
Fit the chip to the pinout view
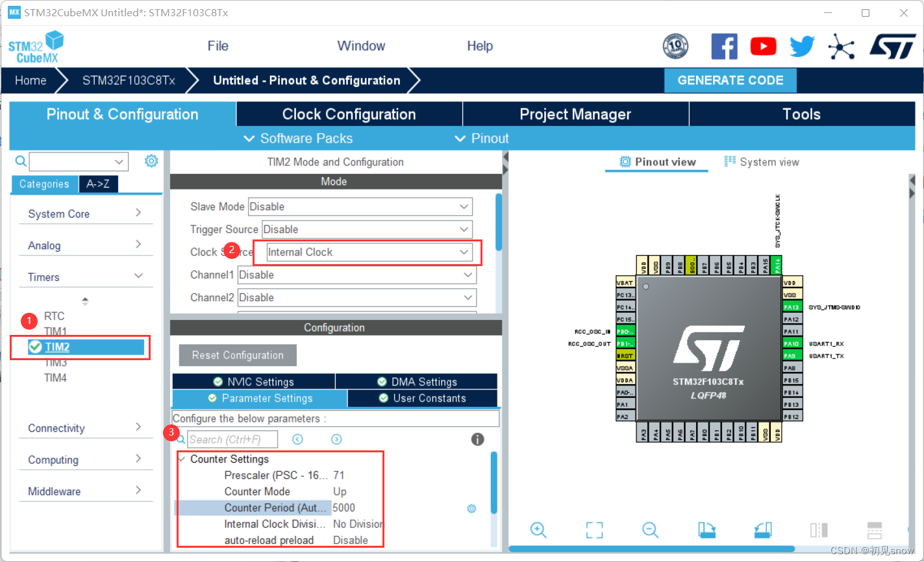click(594, 530)
